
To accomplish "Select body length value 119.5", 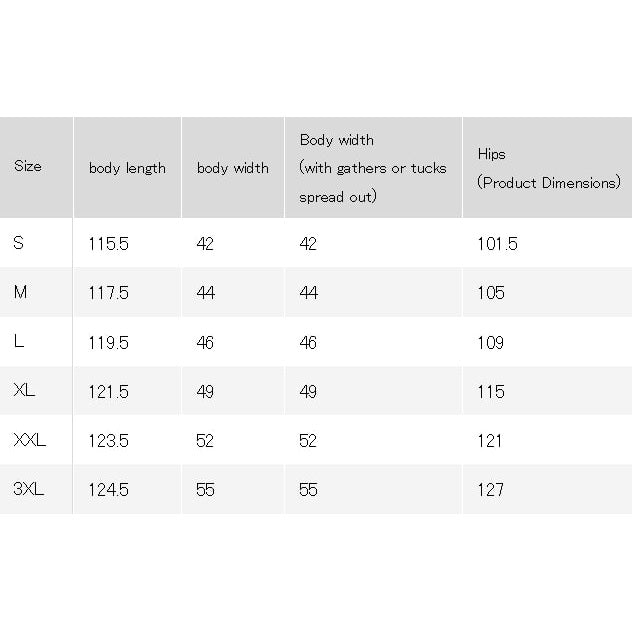I will coord(108,343).
